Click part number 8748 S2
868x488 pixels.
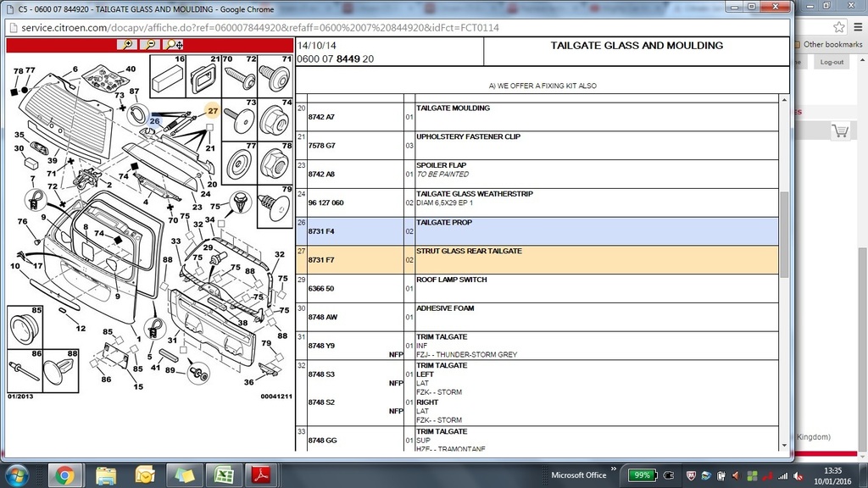point(321,402)
